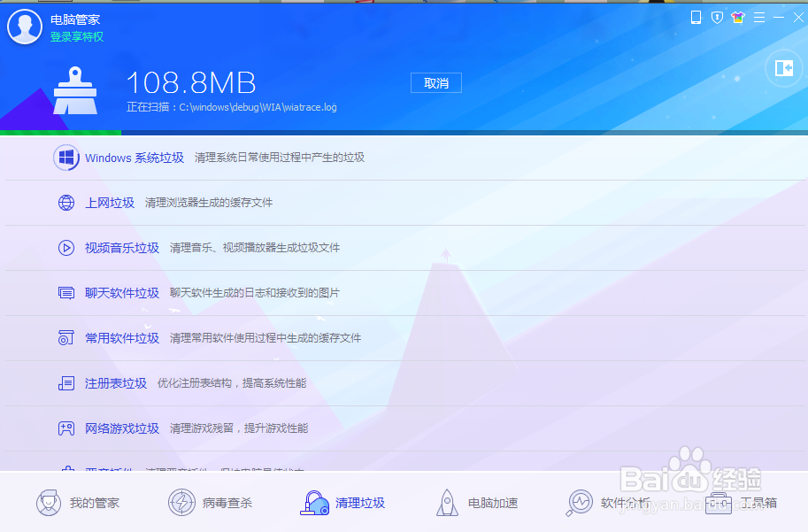This screenshot has width=808, height=532.
Task: Open the 工具箱 toolbox icon
Action: click(x=718, y=502)
